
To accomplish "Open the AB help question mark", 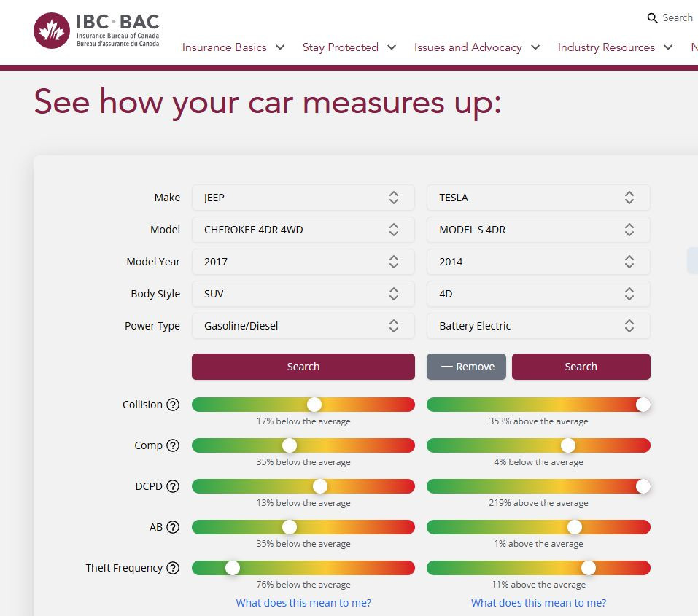I will coord(173,527).
